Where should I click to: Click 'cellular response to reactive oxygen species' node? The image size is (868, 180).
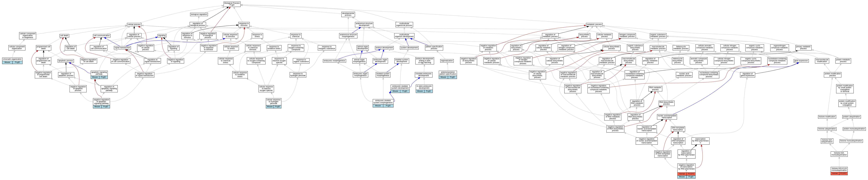pyautogui.click(x=266, y=89)
